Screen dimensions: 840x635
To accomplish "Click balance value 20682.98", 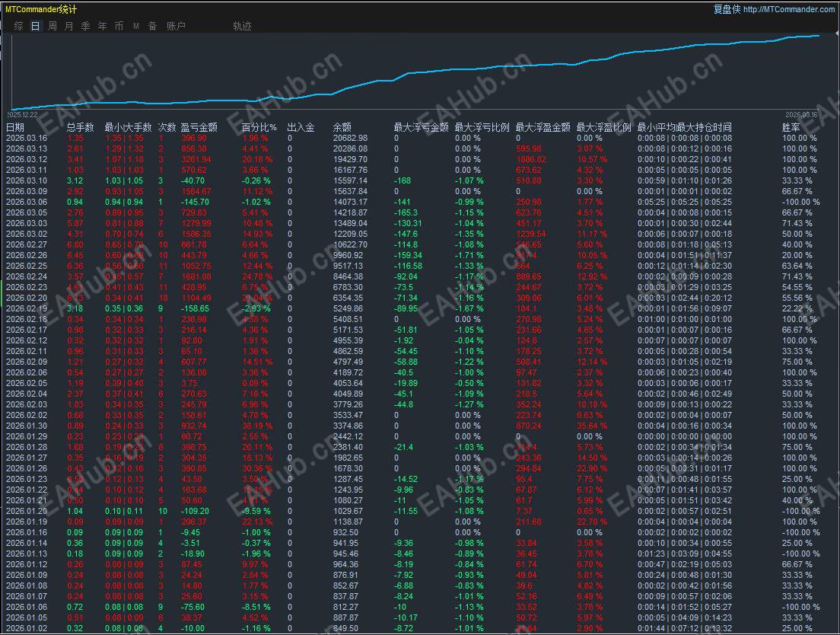I will click(350, 139).
